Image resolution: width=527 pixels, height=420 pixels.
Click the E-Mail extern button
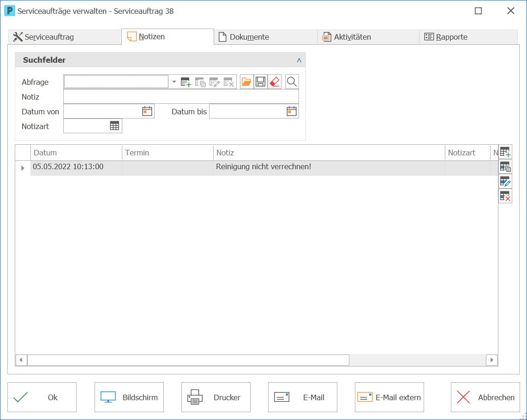click(x=389, y=397)
